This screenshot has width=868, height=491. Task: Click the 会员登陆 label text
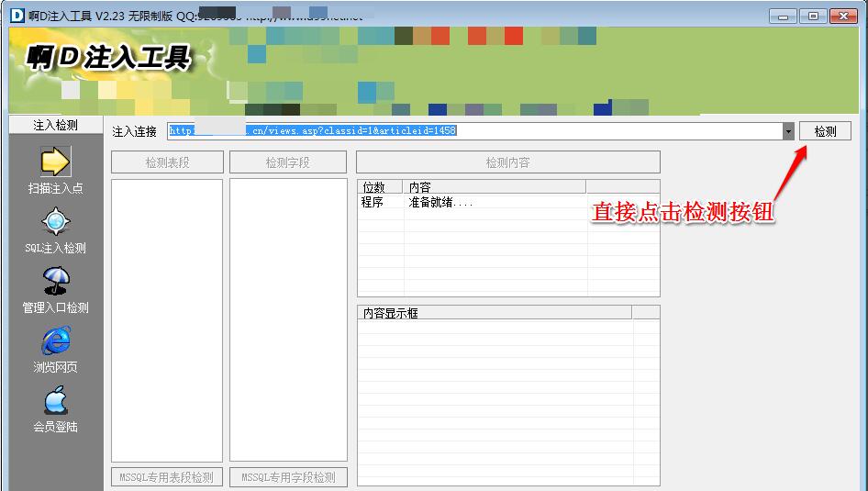pyautogui.click(x=55, y=427)
